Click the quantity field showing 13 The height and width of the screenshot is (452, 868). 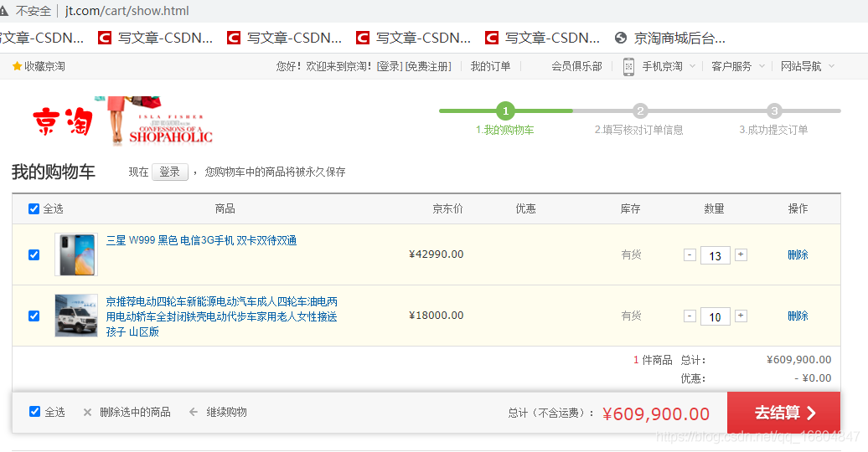coord(716,255)
